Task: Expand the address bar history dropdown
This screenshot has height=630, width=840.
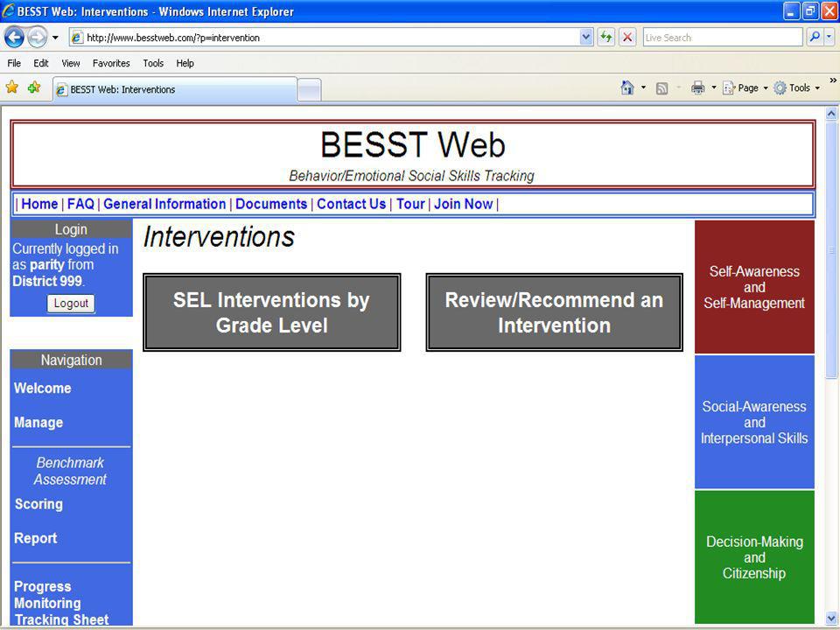Action: [586, 38]
